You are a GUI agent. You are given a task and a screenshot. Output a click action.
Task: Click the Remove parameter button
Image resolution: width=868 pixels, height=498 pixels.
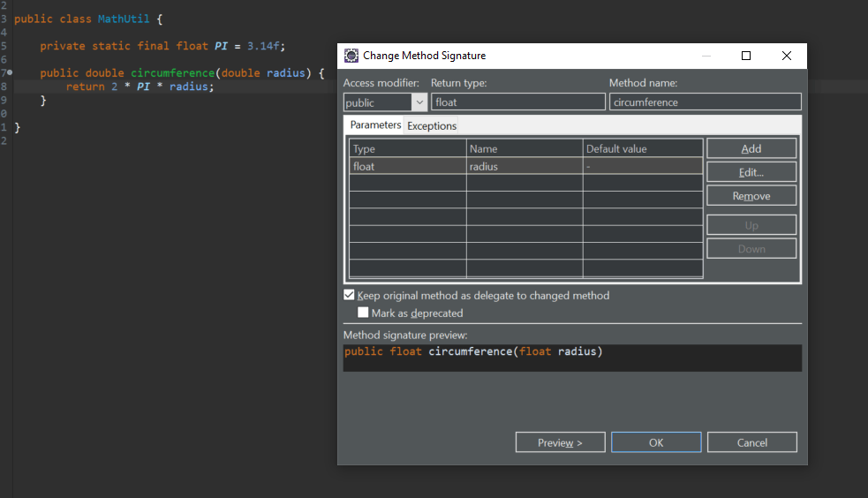(x=751, y=196)
